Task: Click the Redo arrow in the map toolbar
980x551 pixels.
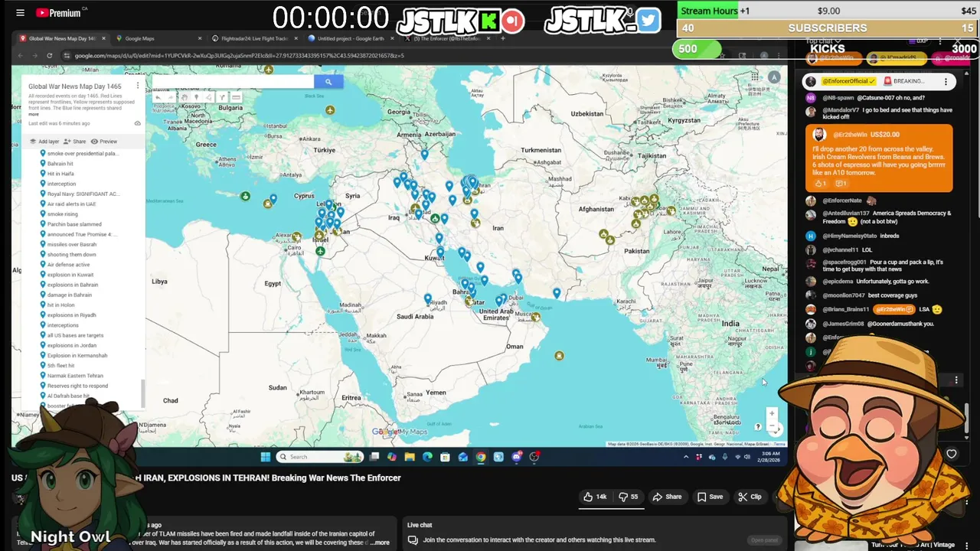Action: tap(171, 97)
